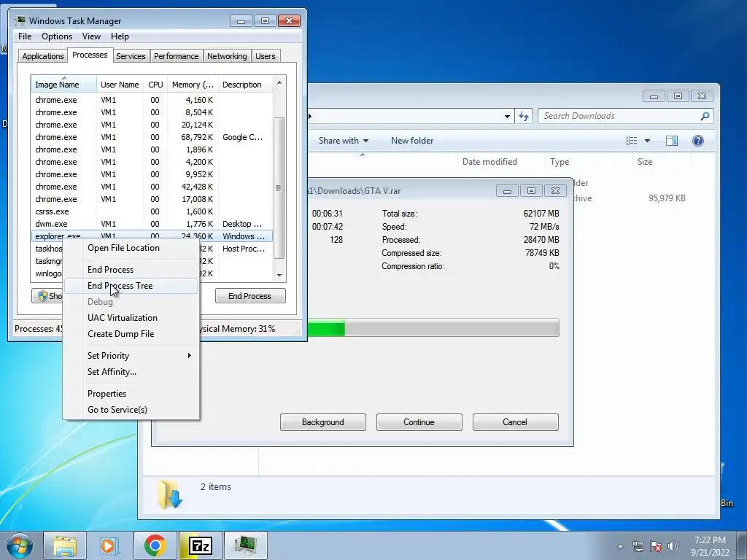
Task: Sort processes by Image Name column
Action: pos(64,85)
